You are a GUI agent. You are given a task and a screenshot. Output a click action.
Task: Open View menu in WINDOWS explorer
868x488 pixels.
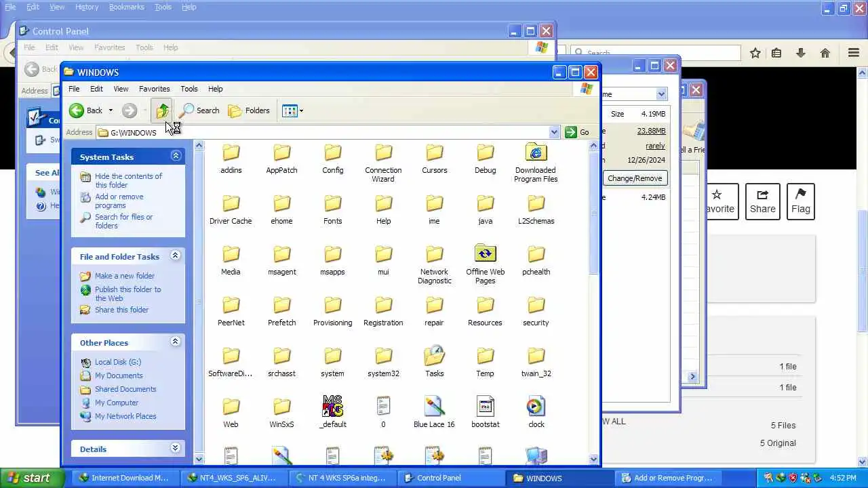121,89
